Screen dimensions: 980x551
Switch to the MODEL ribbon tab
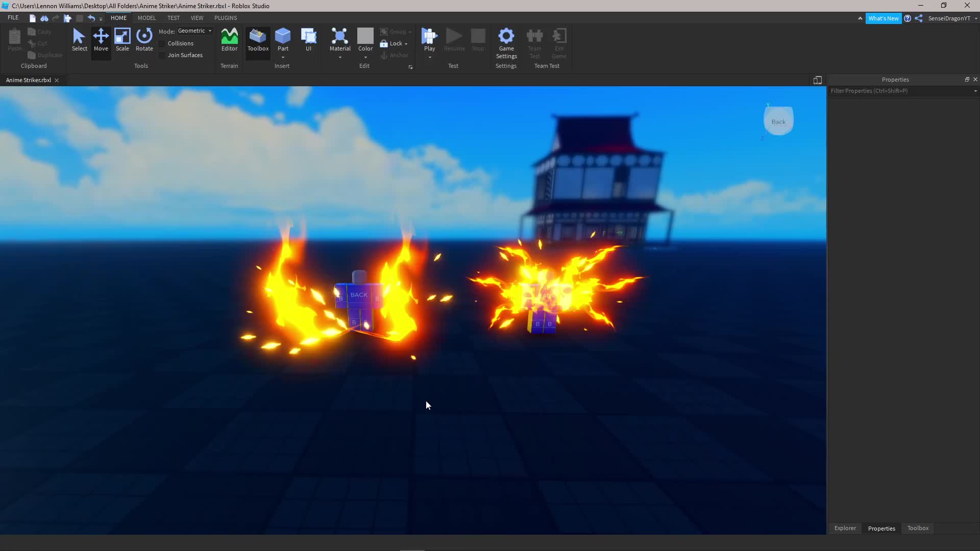click(x=146, y=17)
